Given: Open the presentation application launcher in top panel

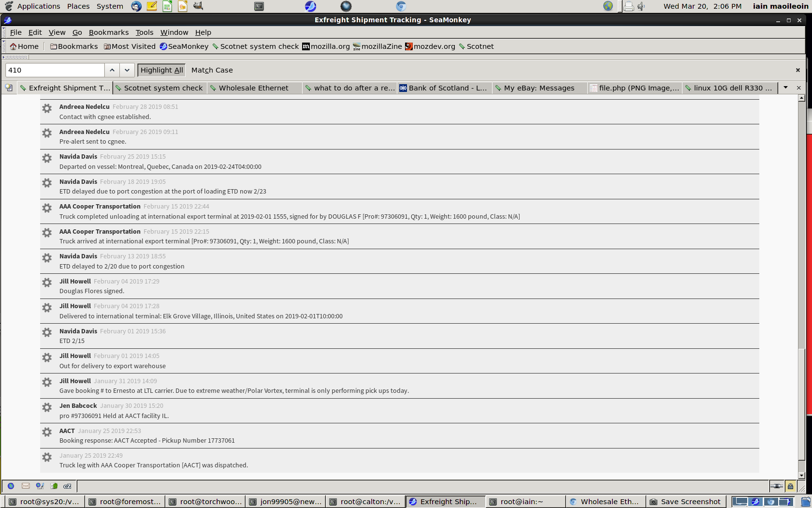Looking at the screenshot, I should [183, 6].
